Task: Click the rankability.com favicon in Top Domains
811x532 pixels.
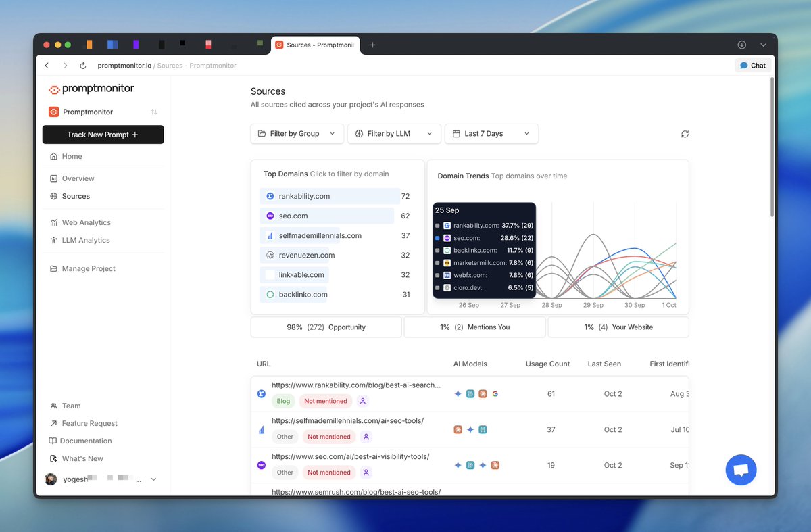Action: pos(270,196)
